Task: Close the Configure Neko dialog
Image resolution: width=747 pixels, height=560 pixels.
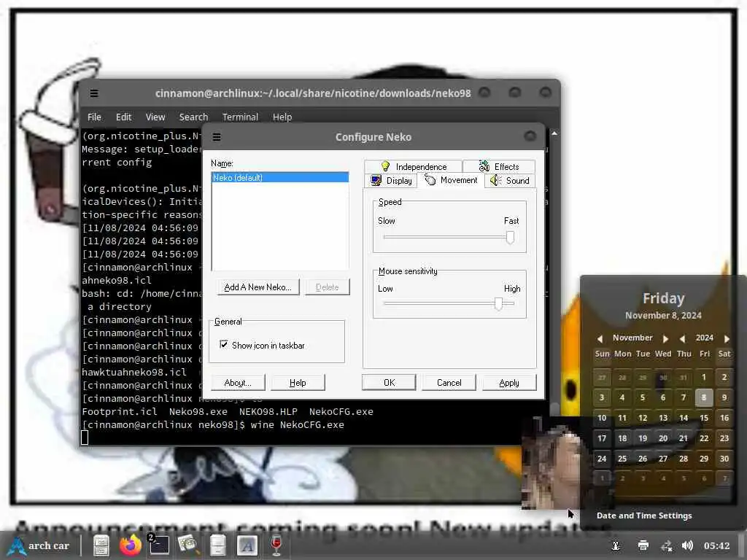Action: coord(530,136)
